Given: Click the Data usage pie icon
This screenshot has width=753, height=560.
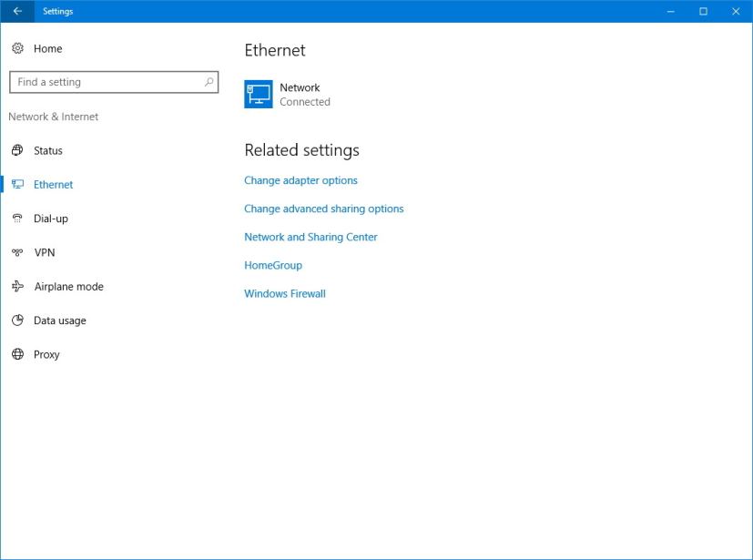Looking at the screenshot, I should [x=18, y=320].
